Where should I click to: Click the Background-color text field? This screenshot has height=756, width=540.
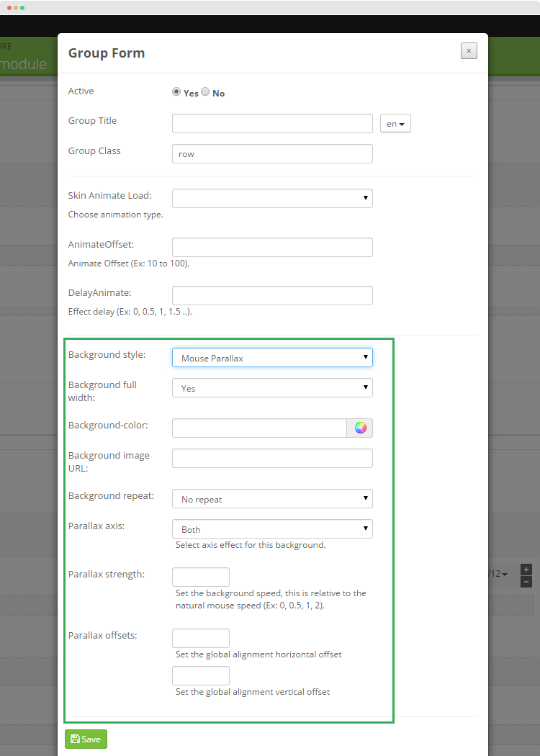(259, 428)
